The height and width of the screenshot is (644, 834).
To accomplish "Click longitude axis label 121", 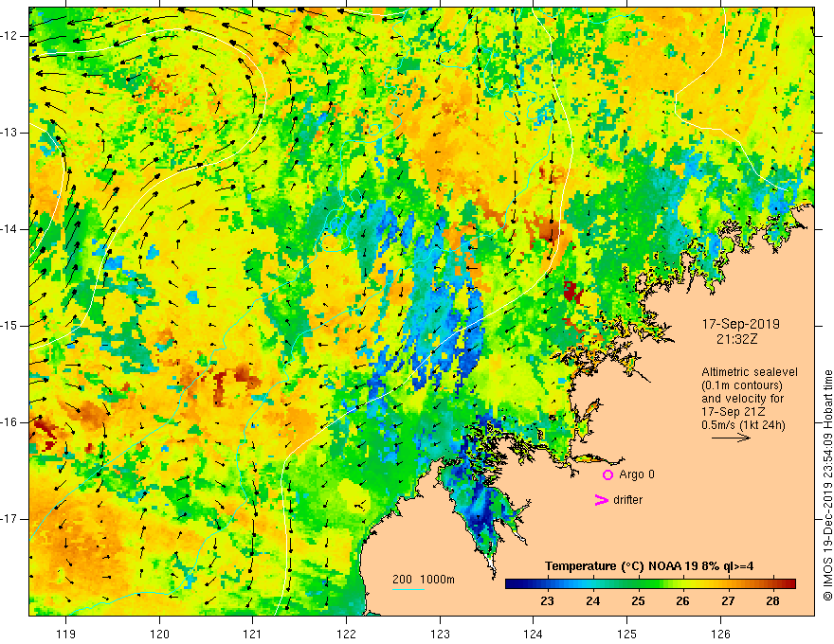I will [253, 634].
